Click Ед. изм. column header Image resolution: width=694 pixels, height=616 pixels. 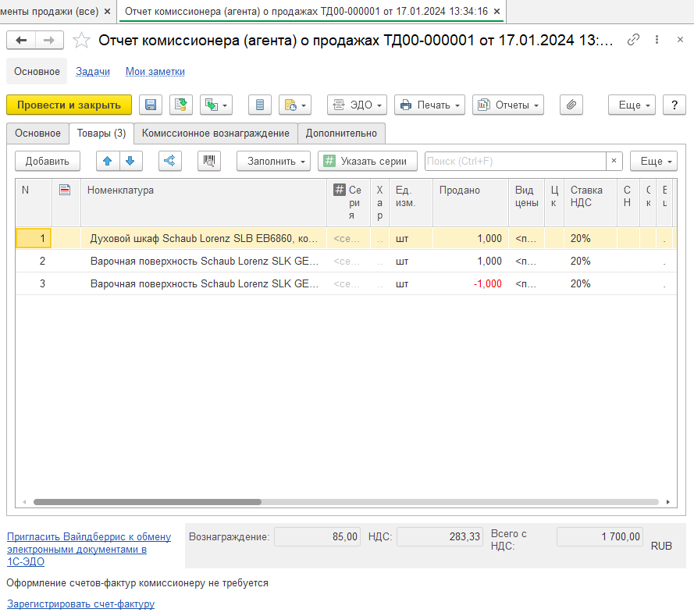pyautogui.click(x=411, y=203)
